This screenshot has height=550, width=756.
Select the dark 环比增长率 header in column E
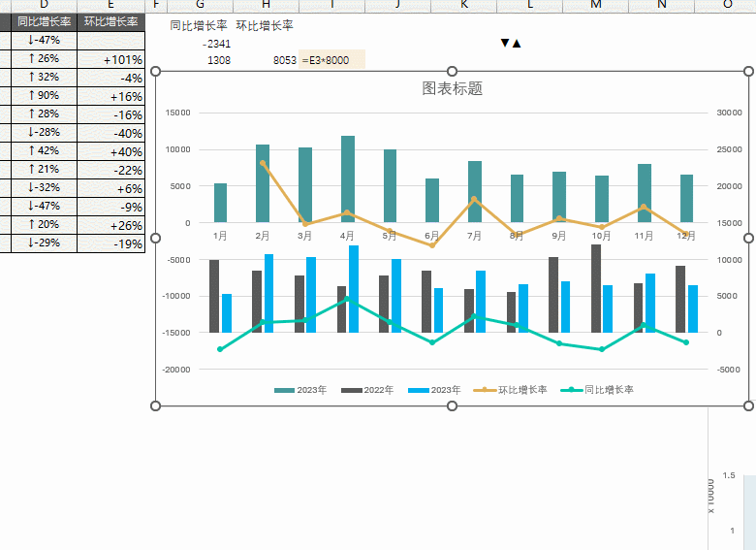[x=110, y=21]
